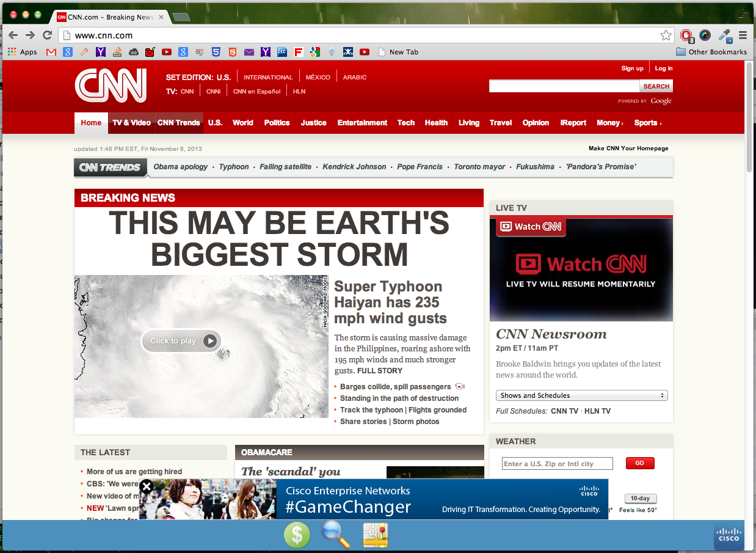The width and height of the screenshot is (756, 553).
Task: Click the rainbow camera lens extension icon
Action: point(705,35)
